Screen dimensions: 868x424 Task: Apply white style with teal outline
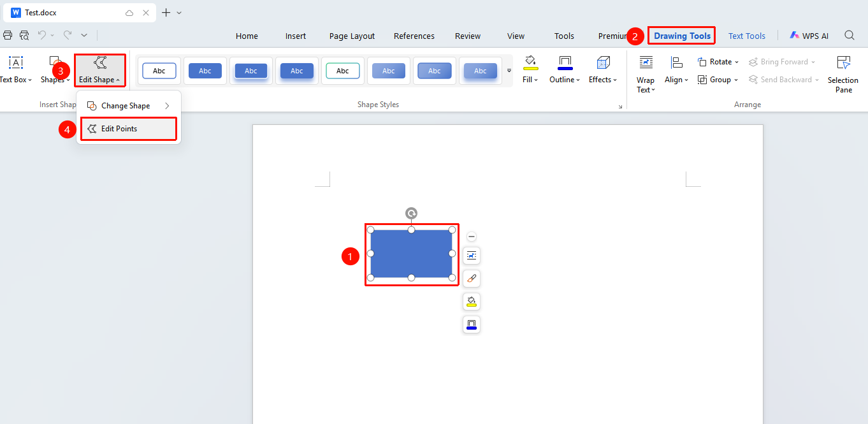(343, 71)
